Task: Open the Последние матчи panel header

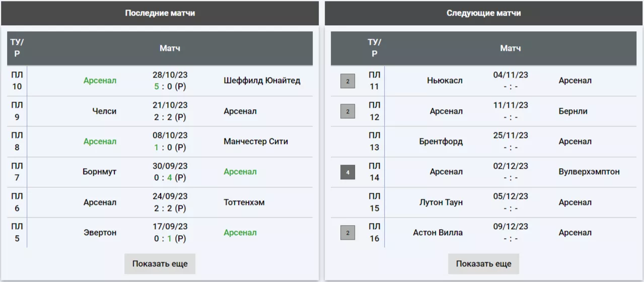Action: coord(160,13)
